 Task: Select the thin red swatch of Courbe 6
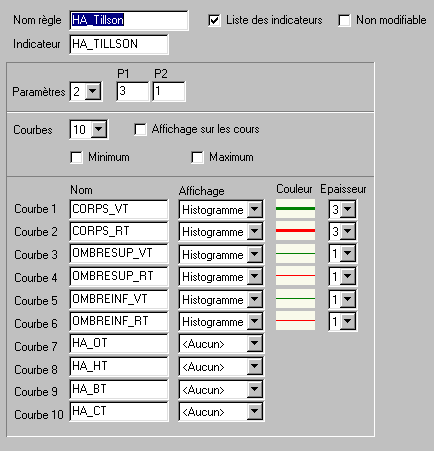pos(295,321)
